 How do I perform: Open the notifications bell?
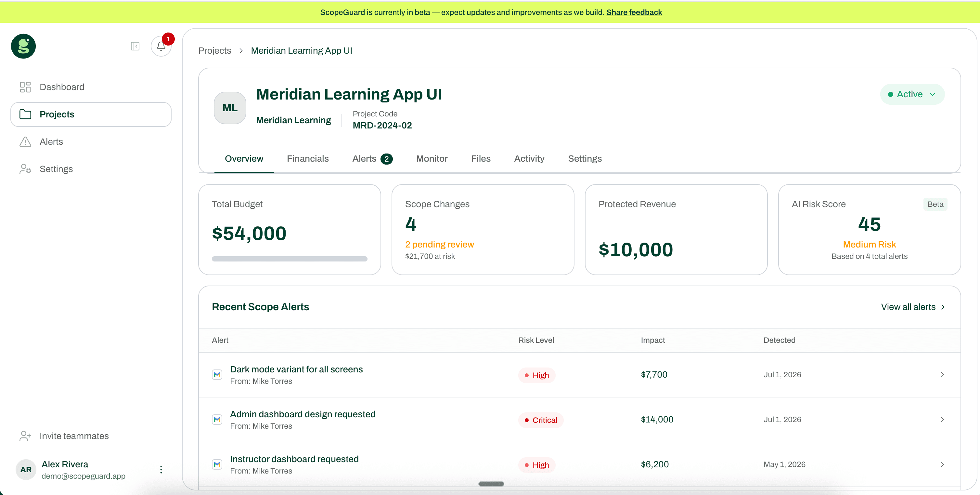coord(161,46)
